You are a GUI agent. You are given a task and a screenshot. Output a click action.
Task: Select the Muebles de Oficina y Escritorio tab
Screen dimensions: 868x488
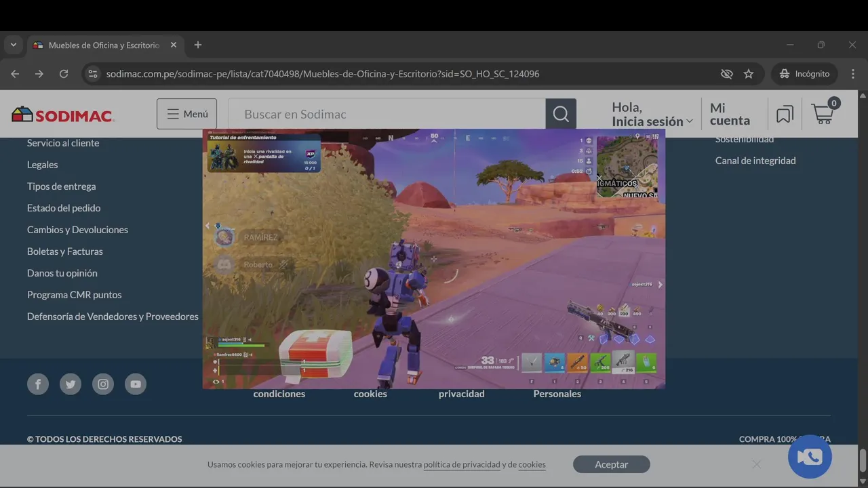[x=104, y=45]
